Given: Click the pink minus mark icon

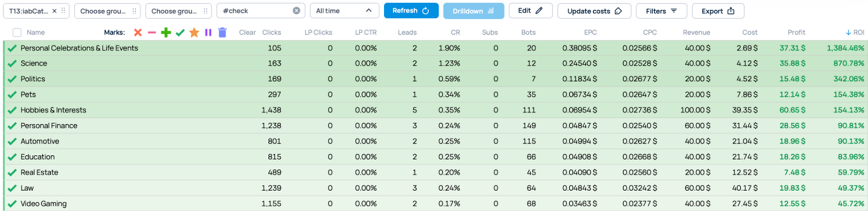Looking at the screenshot, I should pos(152,33).
